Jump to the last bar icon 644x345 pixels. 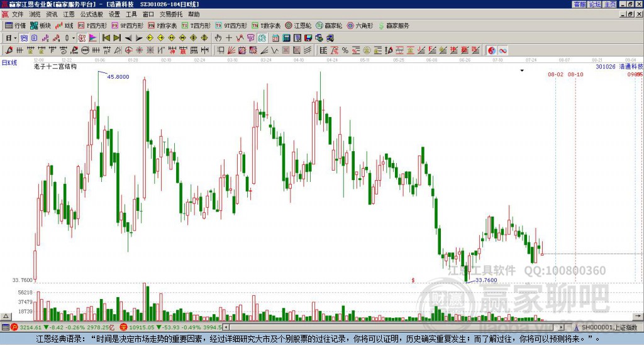[x=117, y=38]
